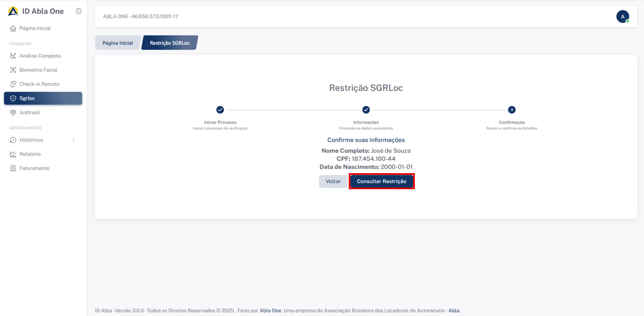Select the Biometria Facial face icon
644x316 pixels.
point(13,70)
